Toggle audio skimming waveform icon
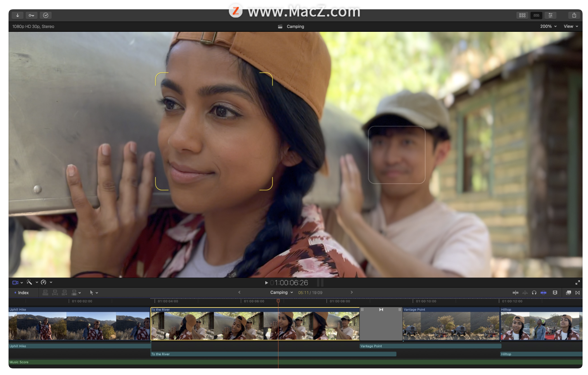The width and height of the screenshot is (588, 375). (525, 293)
